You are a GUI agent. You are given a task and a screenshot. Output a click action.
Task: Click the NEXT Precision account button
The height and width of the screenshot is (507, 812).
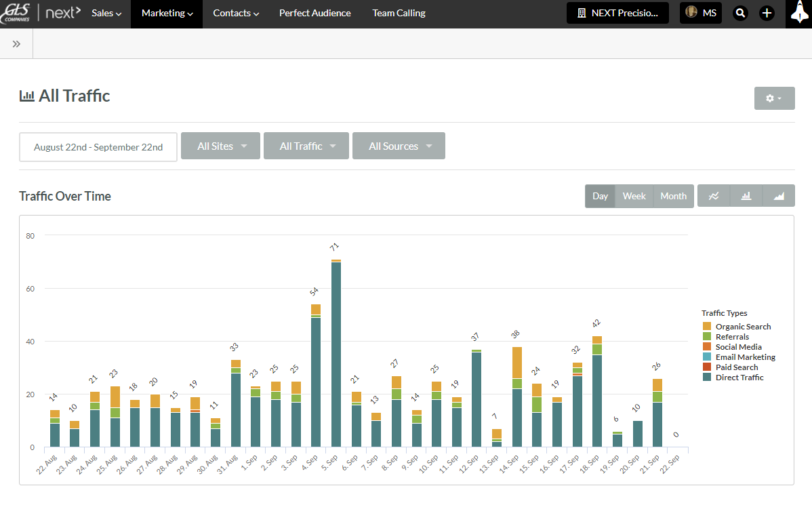coord(617,13)
